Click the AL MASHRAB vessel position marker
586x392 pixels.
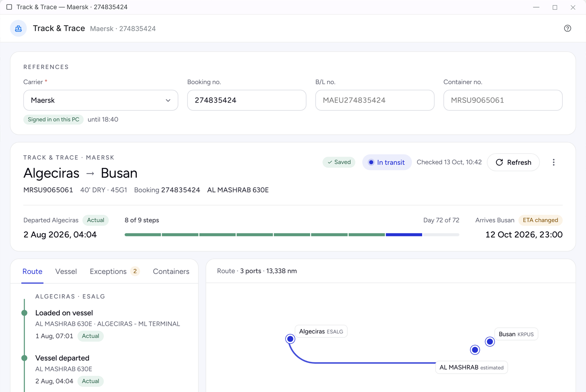[475, 350]
